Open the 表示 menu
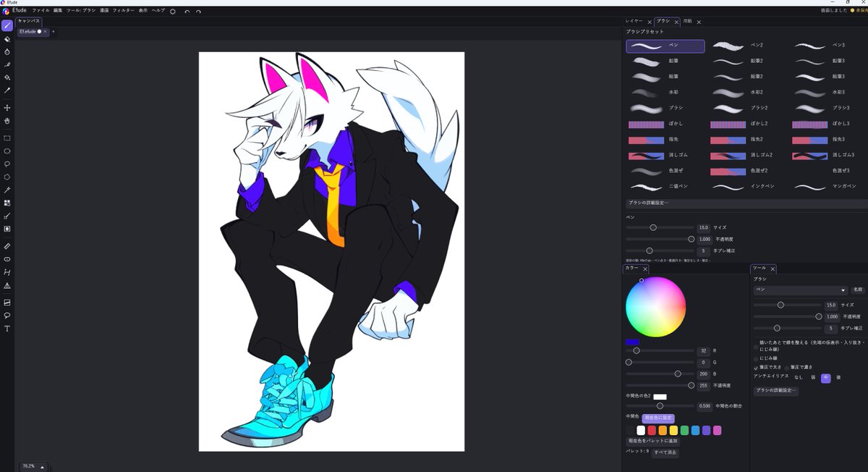 pyautogui.click(x=142, y=12)
